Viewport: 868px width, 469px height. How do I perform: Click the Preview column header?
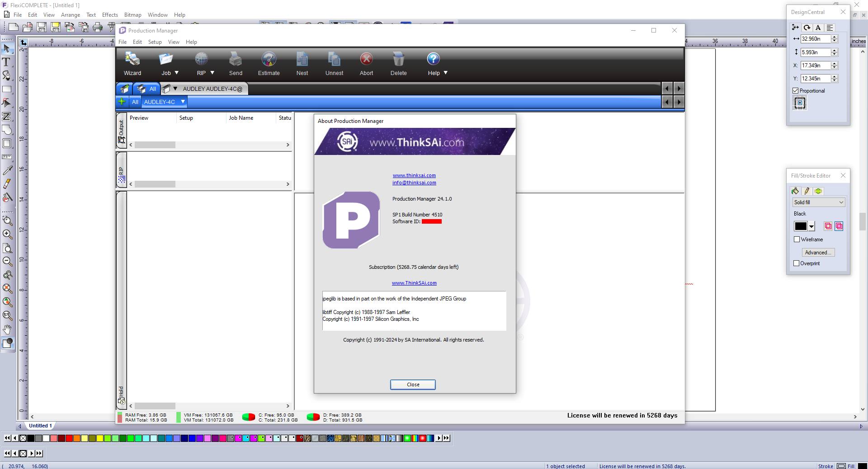pos(151,118)
